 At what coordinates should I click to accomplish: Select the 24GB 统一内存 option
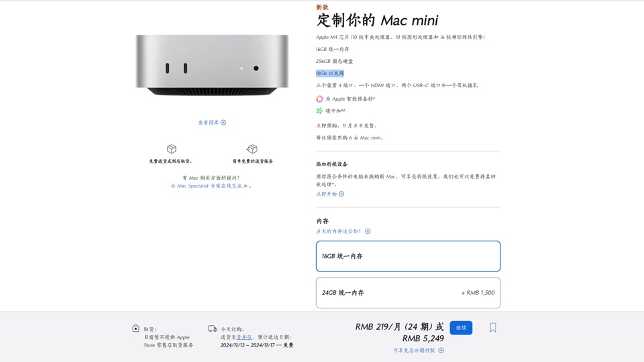point(409,293)
